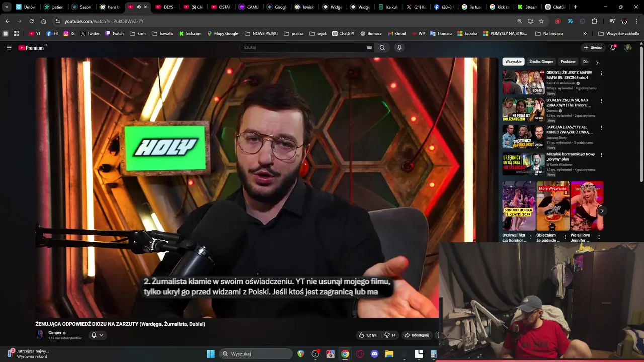Mute the playing YouTube tab

click(138, 7)
